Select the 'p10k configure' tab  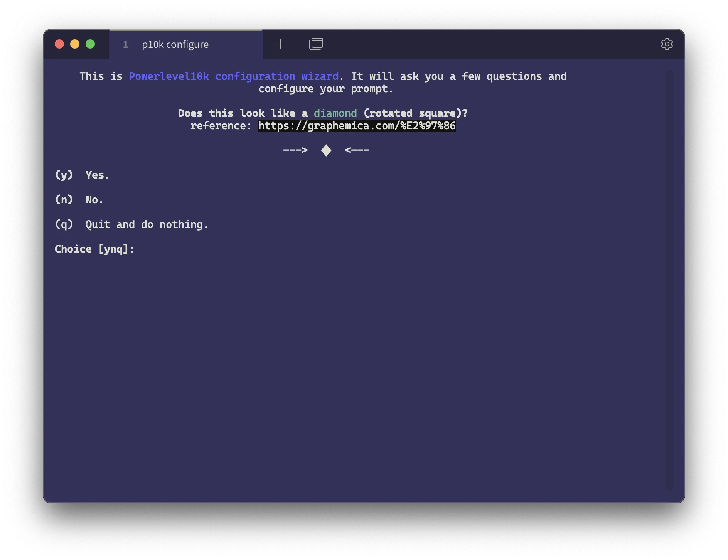185,44
